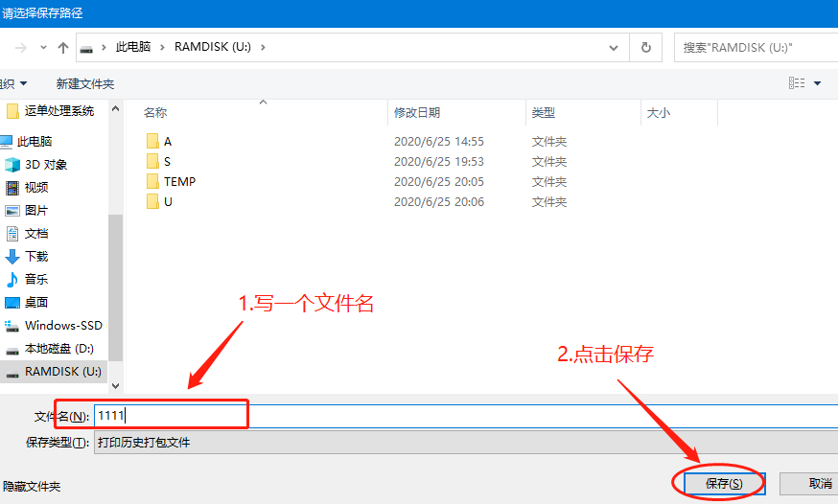
Task: Click the 3D 对象 icon in sidebar
Action: [x=12, y=164]
